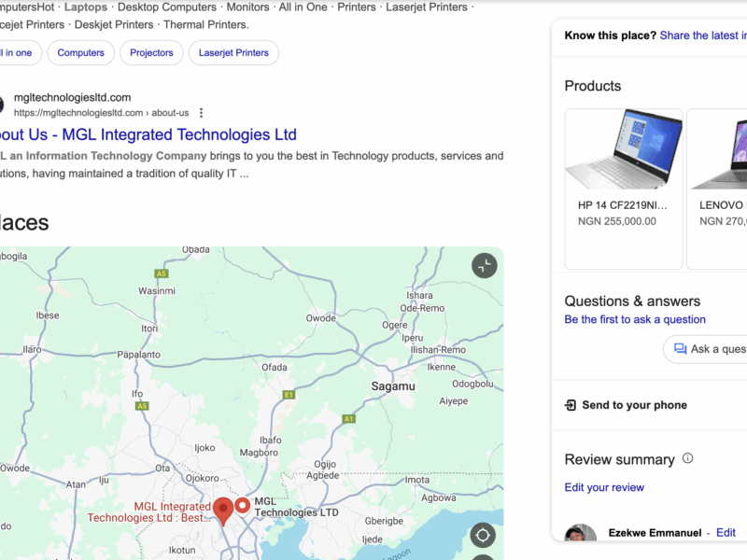Screen dimensions: 747x560
Task: Click the NGN 255,000.00 price
Action: (617, 221)
